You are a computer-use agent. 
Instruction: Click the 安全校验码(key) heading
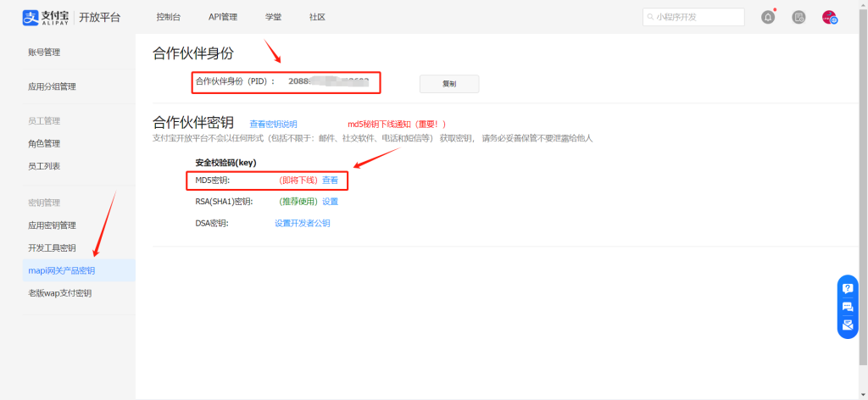(225, 163)
